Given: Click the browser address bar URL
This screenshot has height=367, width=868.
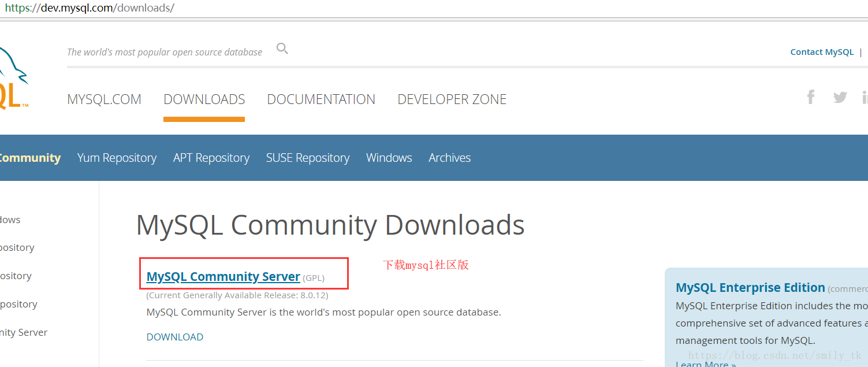Looking at the screenshot, I should coord(90,8).
